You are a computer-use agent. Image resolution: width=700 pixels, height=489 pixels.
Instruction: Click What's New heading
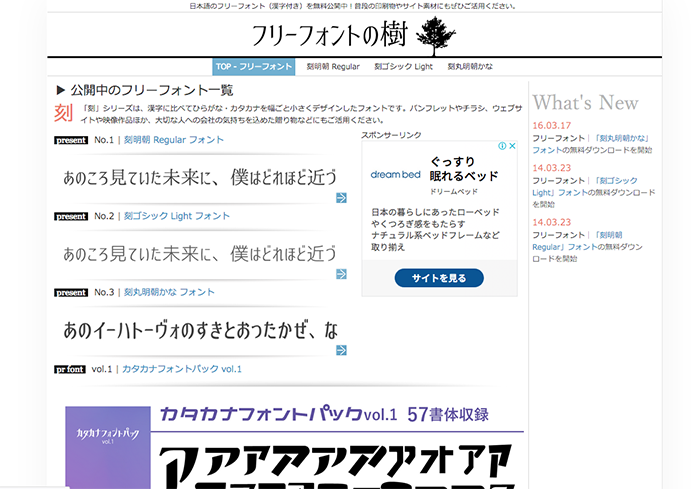585,103
